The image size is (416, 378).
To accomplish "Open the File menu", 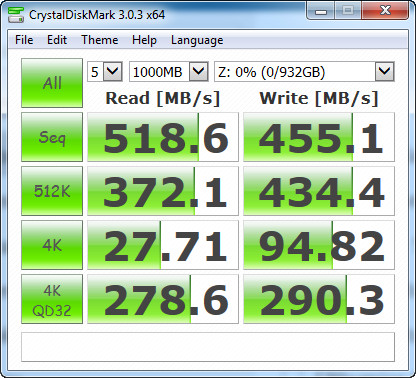I will (x=24, y=40).
